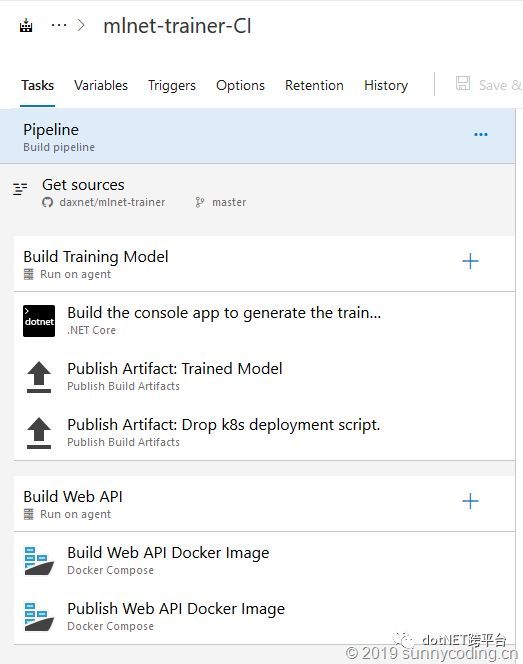Open the Retention tab

[314, 86]
